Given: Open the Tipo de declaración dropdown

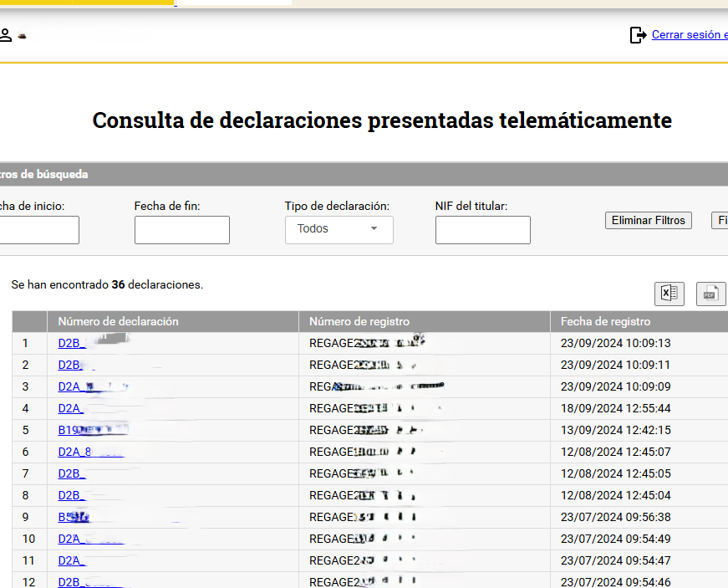Looking at the screenshot, I should [339, 229].
